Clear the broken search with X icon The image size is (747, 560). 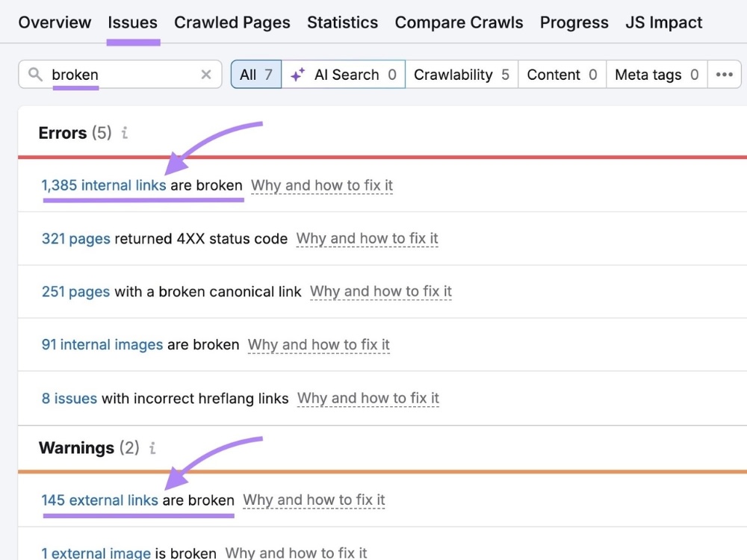[x=206, y=74]
